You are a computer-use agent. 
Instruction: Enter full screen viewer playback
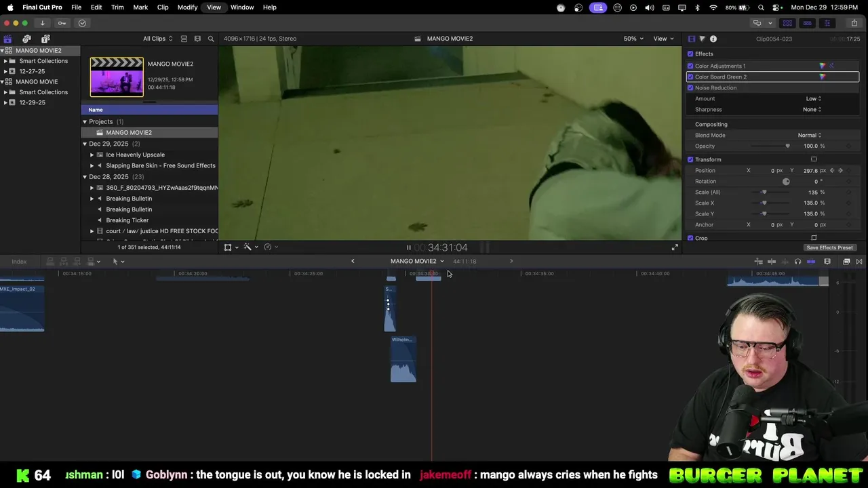click(x=675, y=247)
